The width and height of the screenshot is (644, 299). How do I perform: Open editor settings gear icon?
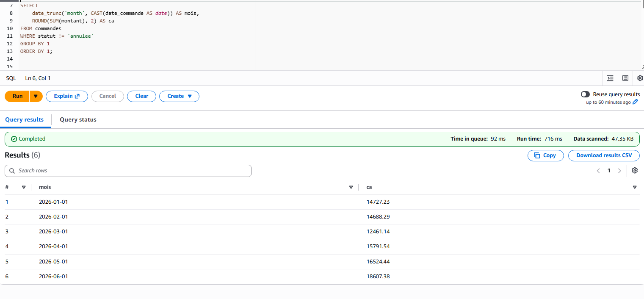point(640,78)
